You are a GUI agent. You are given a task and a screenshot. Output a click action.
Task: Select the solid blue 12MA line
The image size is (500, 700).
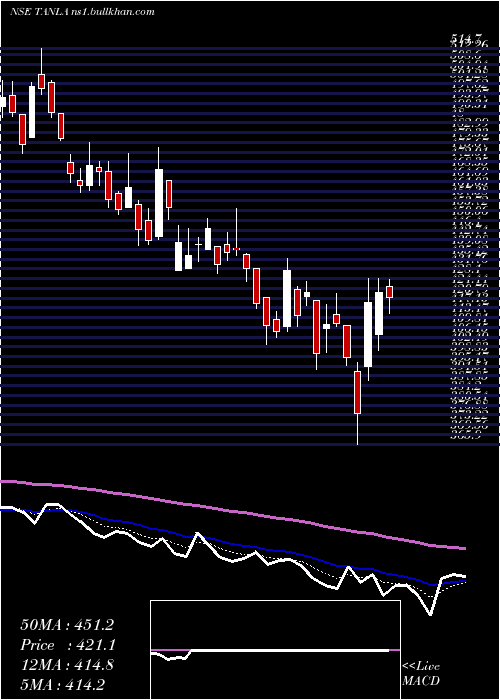point(232,544)
